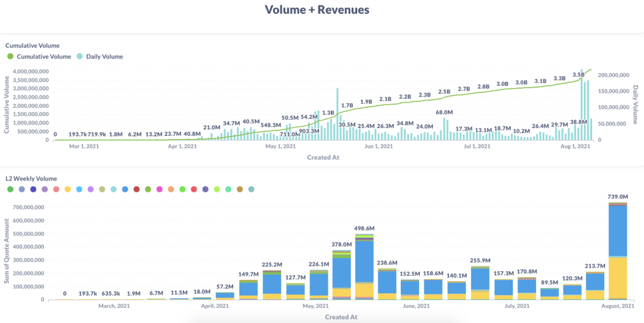This screenshot has width=644, height=323.
Task: Click the 68.0M daily volume bar
Action: (x=444, y=129)
